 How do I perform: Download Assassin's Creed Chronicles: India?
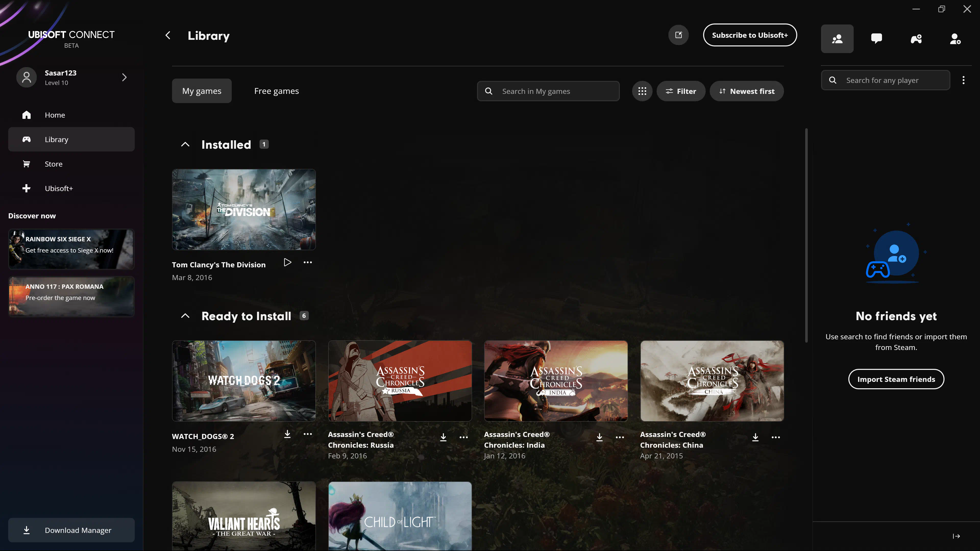tap(599, 437)
